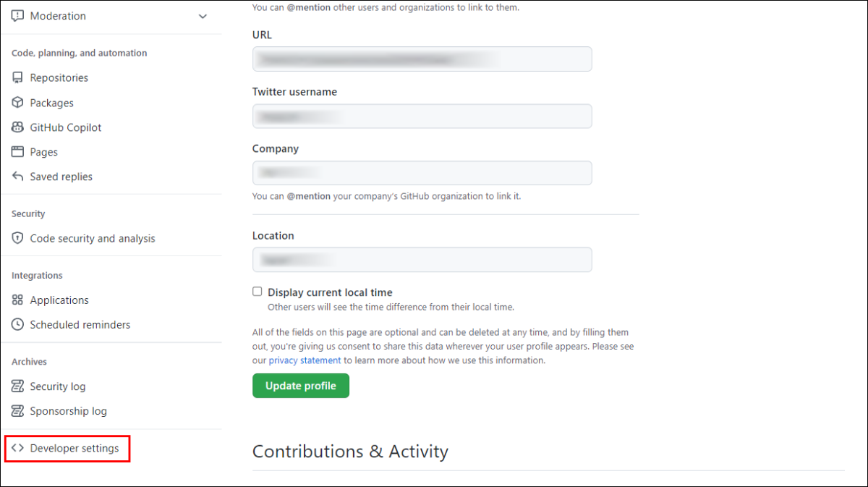Viewport: 868px width, 487px height.
Task: Select the Location text box
Action: [x=422, y=260]
